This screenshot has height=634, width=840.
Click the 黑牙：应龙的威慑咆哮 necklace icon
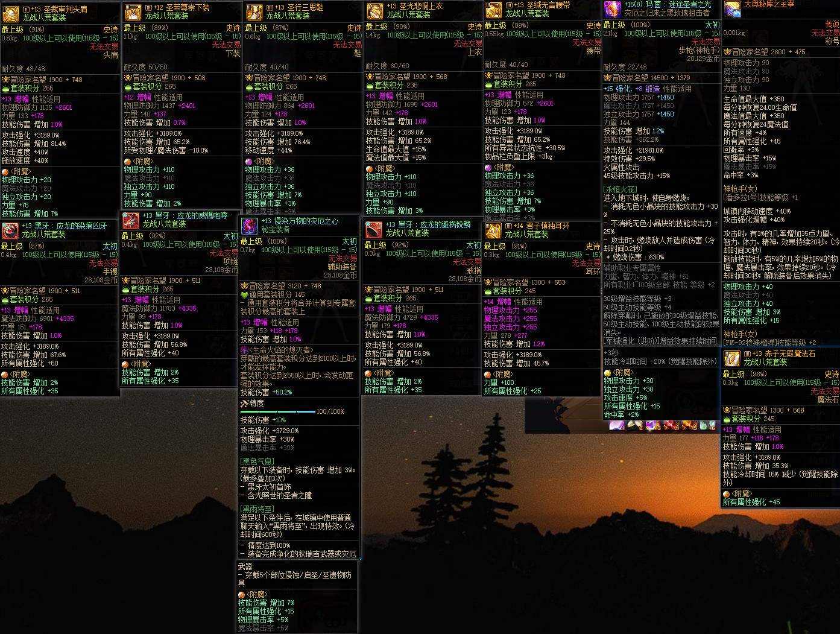131,220
